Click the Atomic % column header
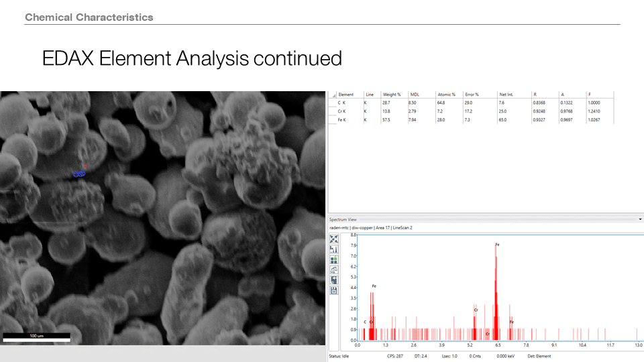This screenshot has height=362, width=644. click(x=446, y=95)
